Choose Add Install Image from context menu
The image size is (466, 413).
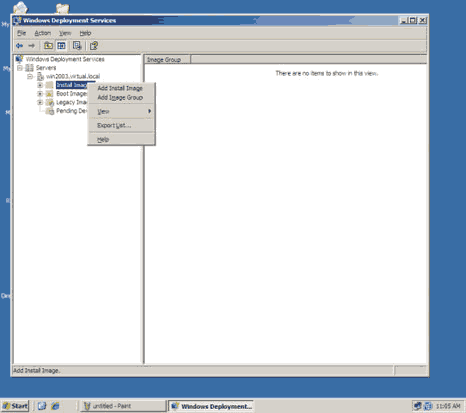click(121, 88)
